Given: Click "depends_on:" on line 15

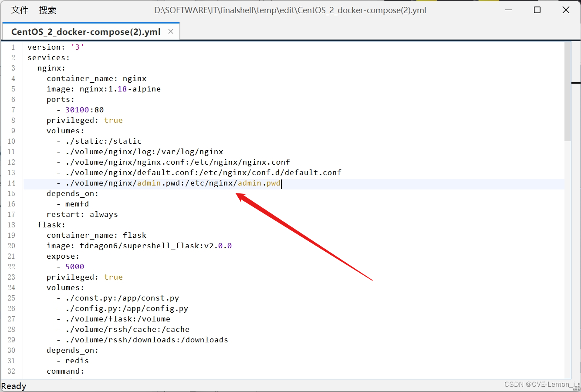Looking at the screenshot, I should 73,193.
